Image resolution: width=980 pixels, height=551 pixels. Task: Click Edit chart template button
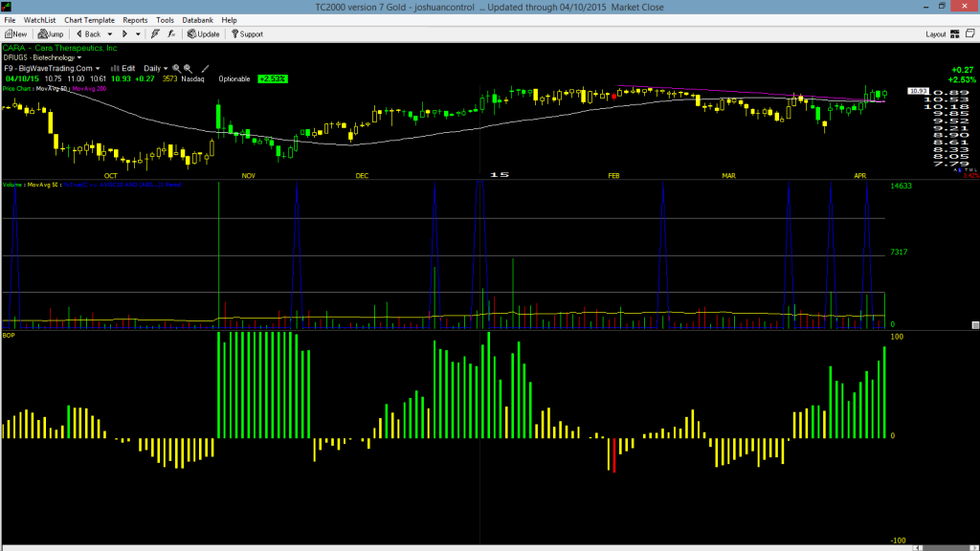pos(123,69)
